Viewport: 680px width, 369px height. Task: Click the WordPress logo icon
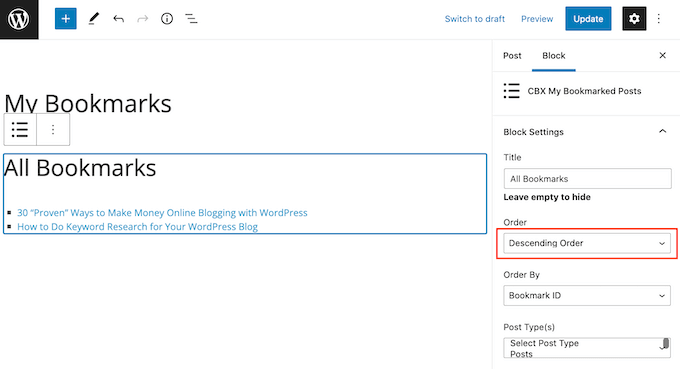(19, 19)
